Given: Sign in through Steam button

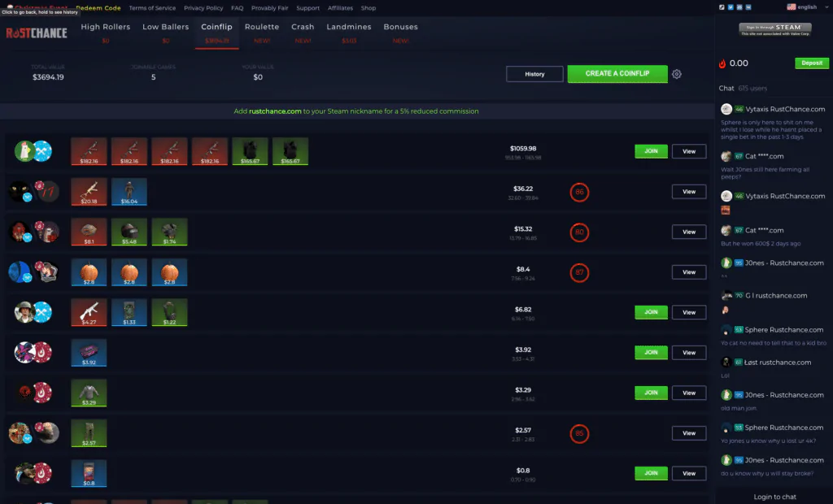Looking at the screenshot, I should pyautogui.click(x=775, y=29).
